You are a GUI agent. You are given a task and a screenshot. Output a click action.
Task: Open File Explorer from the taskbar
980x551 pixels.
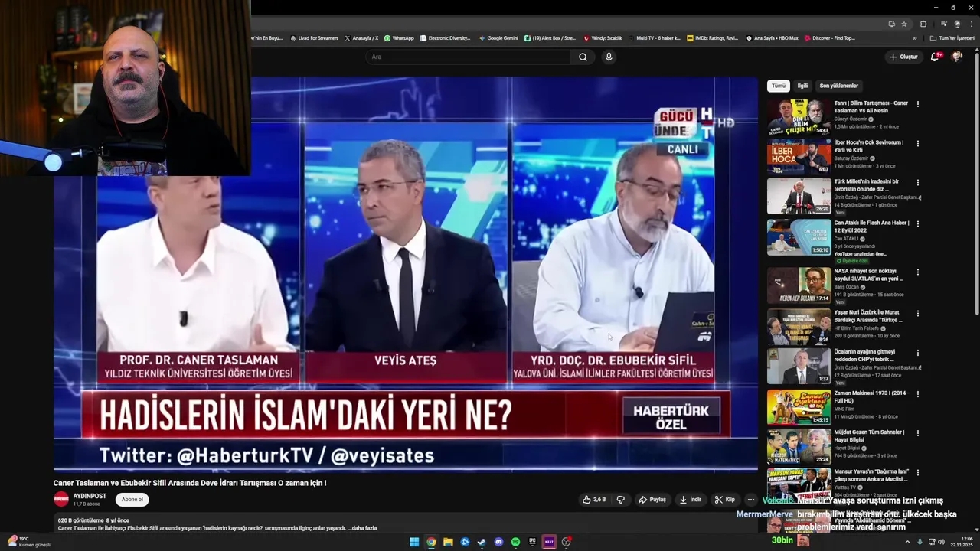(448, 542)
